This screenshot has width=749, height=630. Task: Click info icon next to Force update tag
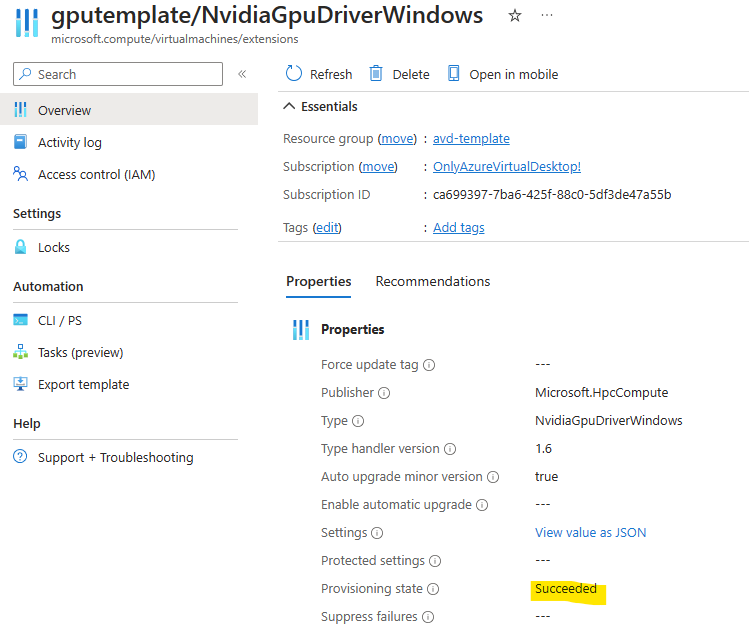pos(429,365)
